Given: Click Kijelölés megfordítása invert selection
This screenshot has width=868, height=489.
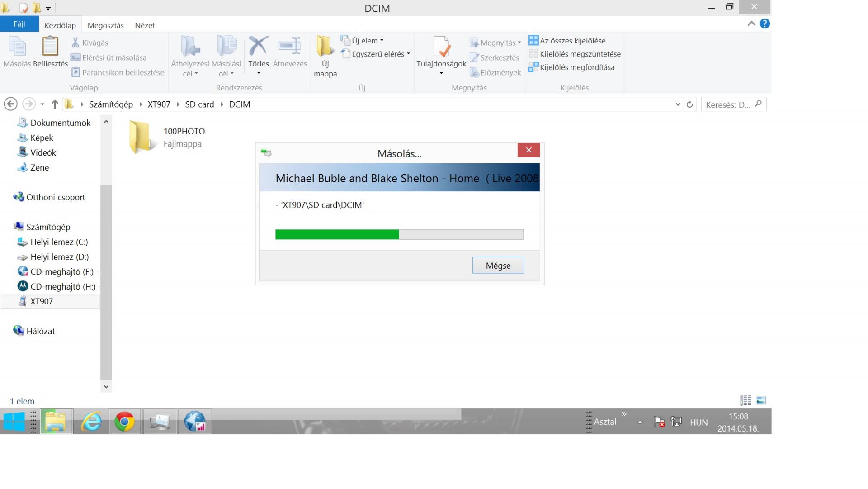Looking at the screenshot, I should click(x=571, y=67).
